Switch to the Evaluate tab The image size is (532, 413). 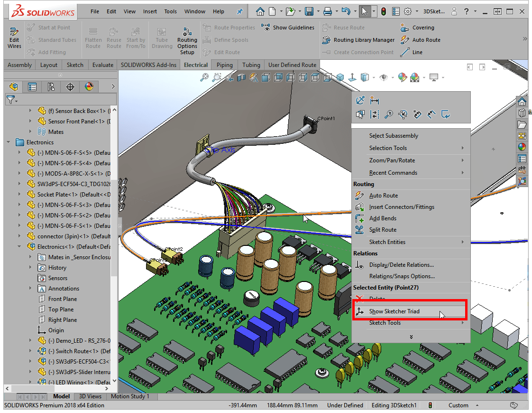pos(103,65)
